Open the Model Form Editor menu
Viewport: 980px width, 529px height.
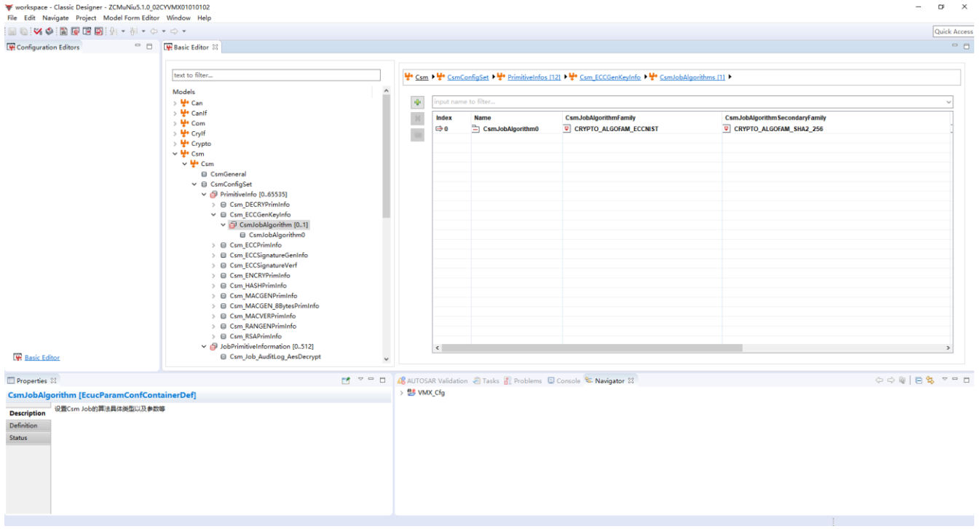pos(131,17)
